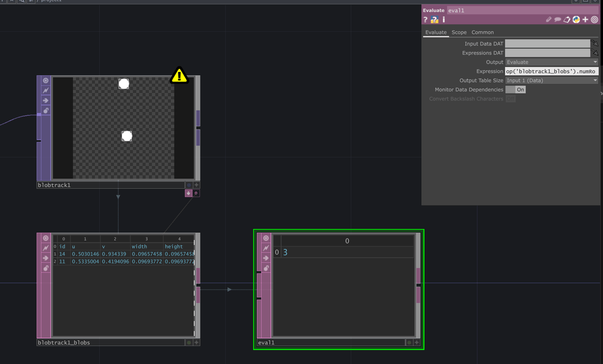The width and height of the screenshot is (603, 364).
Task: Click display dot flag on blobtrack1_blobs
Action: pyautogui.click(x=189, y=343)
